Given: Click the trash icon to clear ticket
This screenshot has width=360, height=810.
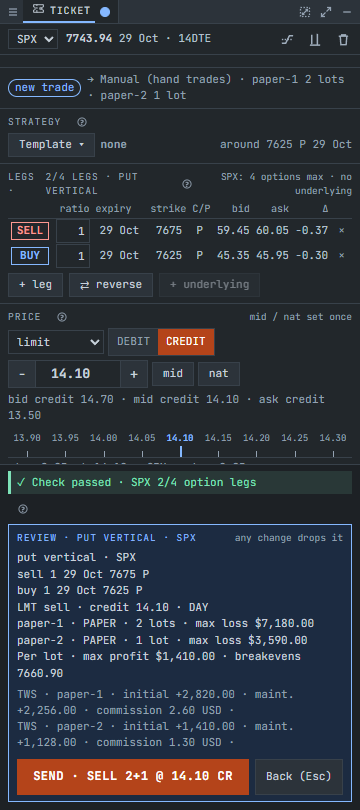Looking at the screenshot, I should 343,39.
